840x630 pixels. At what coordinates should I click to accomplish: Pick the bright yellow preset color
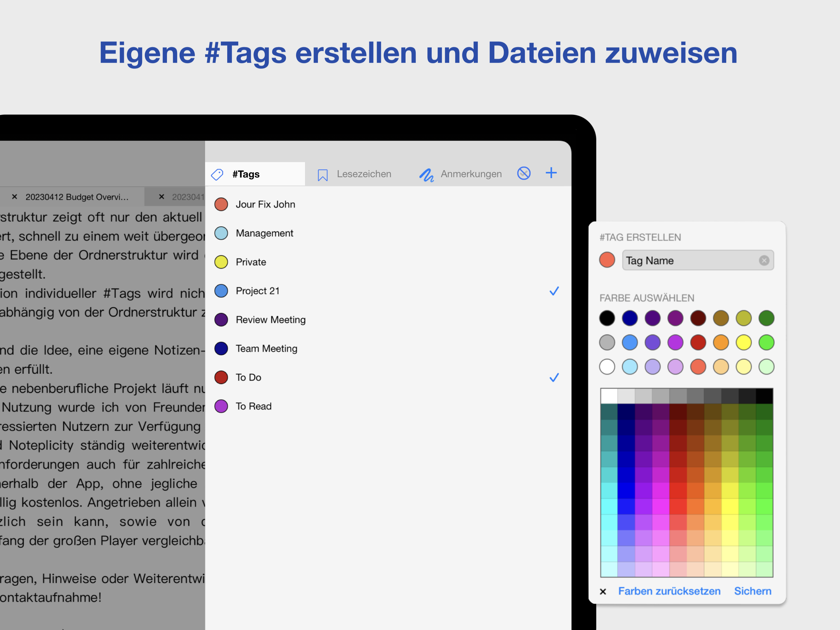point(743,342)
